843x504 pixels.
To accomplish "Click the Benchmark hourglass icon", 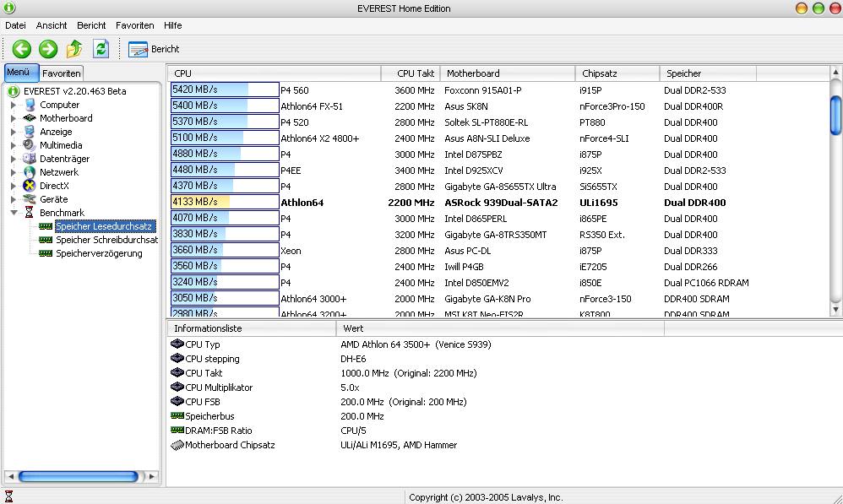I will click(x=29, y=213).
